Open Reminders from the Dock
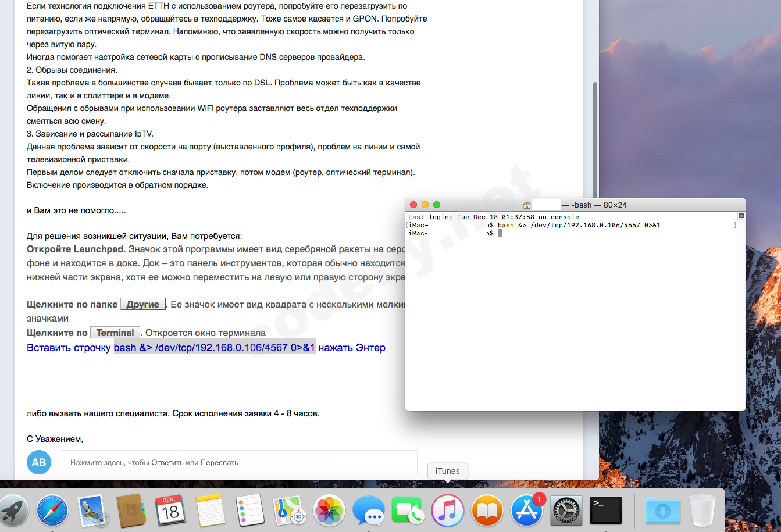This screenshot has height=532, width=781. [250, 511]
